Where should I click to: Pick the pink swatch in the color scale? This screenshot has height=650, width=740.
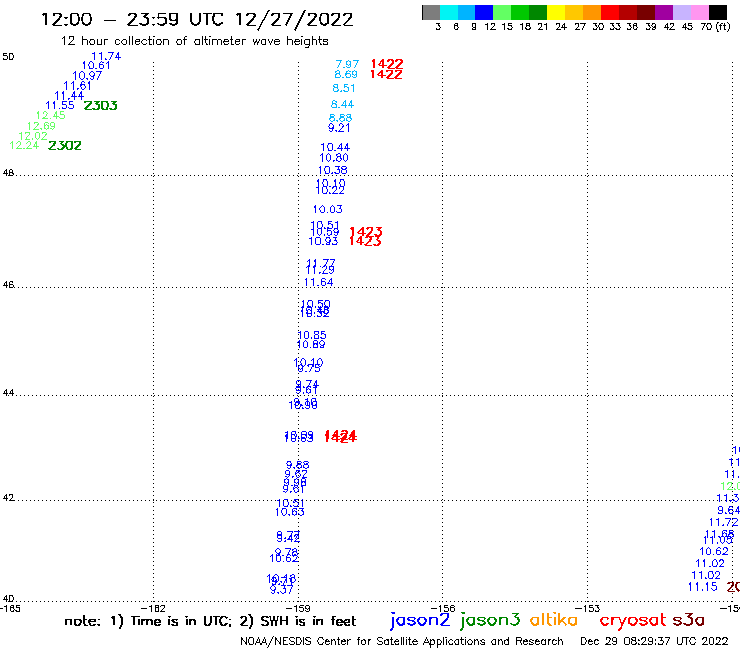[x=700, y=12]
